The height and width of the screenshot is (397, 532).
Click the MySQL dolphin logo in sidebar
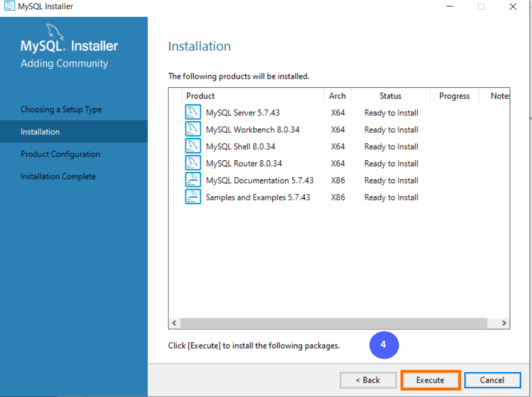(x=55, y=31)
